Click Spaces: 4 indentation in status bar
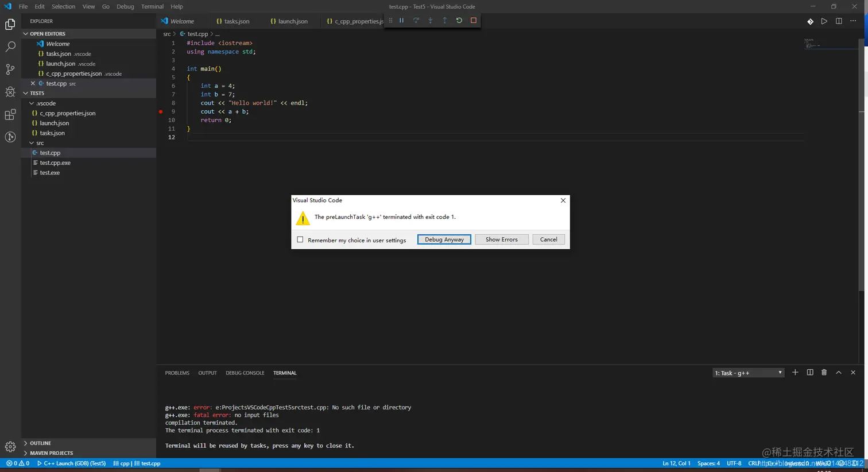The image size is (868, 472). pos(708,463)
